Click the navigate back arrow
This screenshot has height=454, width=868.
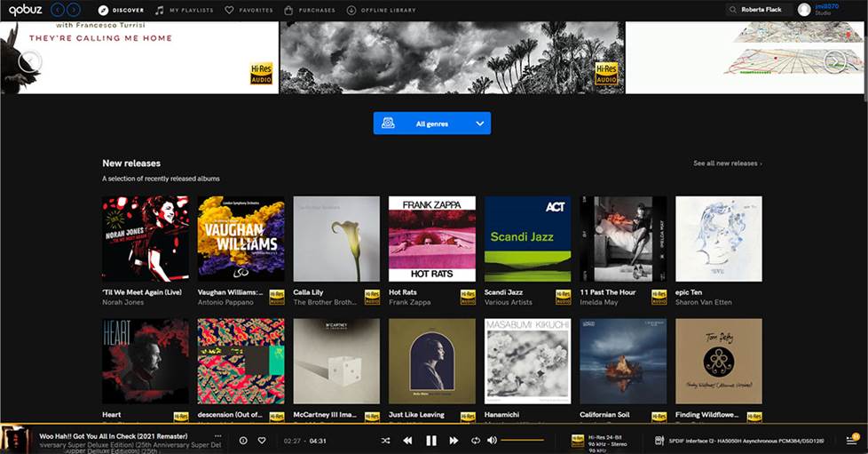tap(58, 10)
